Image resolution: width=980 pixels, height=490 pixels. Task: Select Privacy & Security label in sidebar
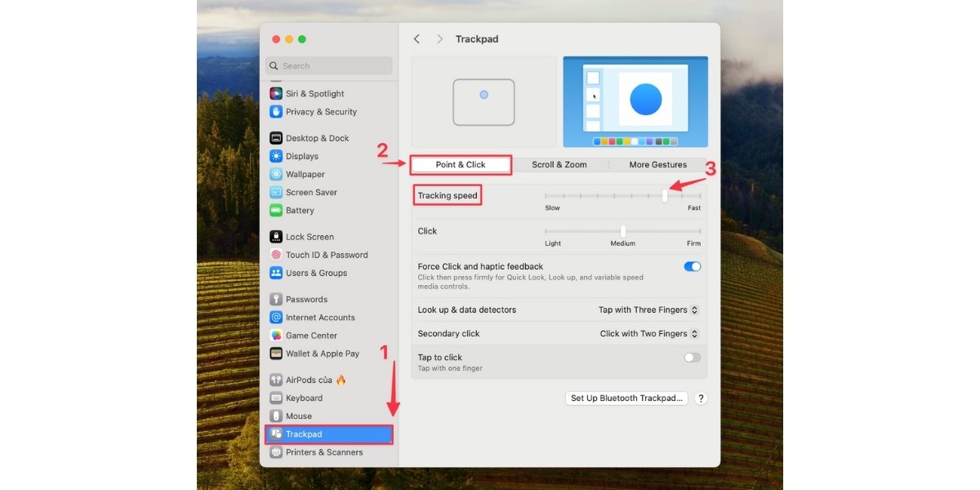coord(321,112)
